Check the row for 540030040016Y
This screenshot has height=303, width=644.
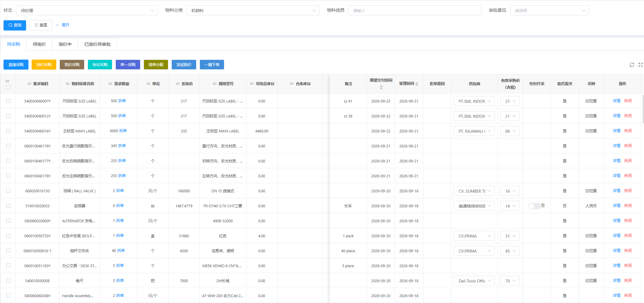[8, 131]
